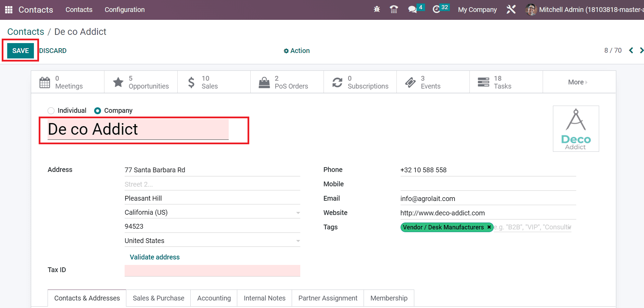The height and width of the screenshot is (308, 644).
Task: Click the Deco Addict logo image
Action: click(576, 129)
